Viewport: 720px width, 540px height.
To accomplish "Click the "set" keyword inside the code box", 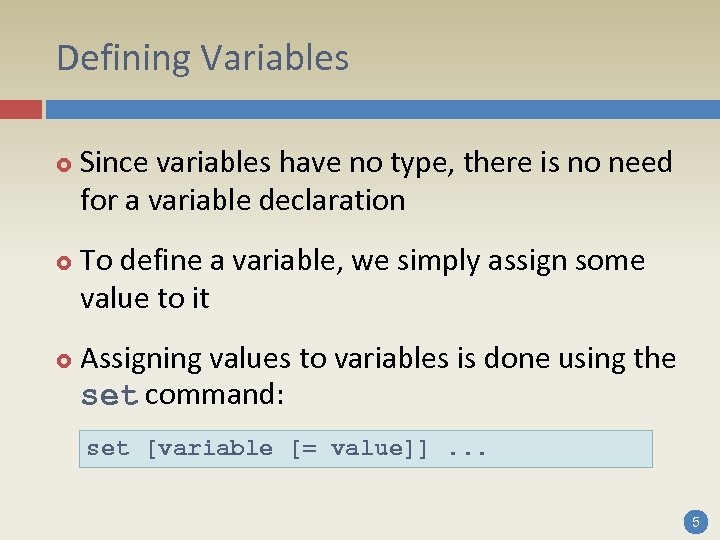I will 108,448.
